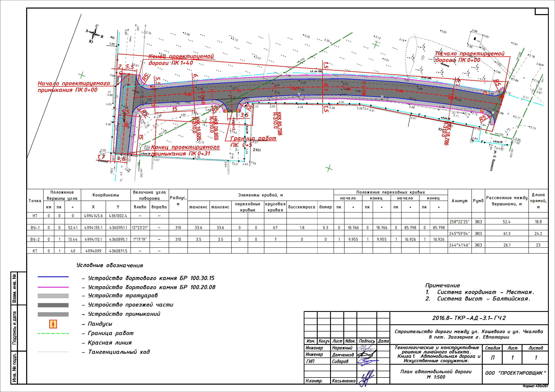Image resolution: width=555 pixels, height=392 pixels.
Task: Click the side stamp Подпись и дата
Action: 14,328
